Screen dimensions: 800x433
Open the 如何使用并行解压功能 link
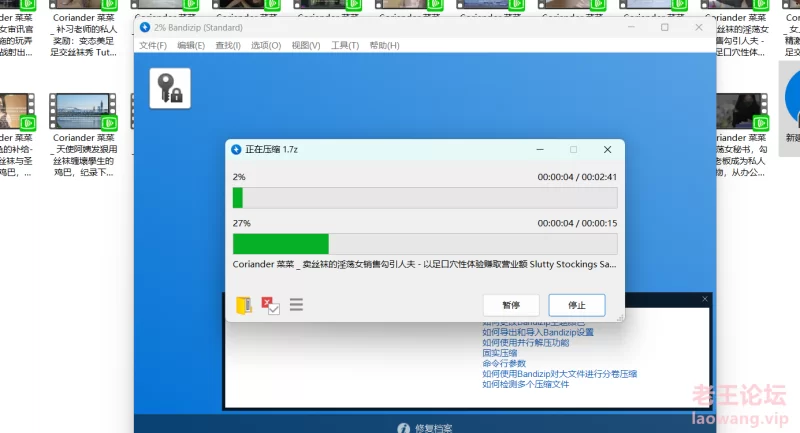tap(526, 343)
